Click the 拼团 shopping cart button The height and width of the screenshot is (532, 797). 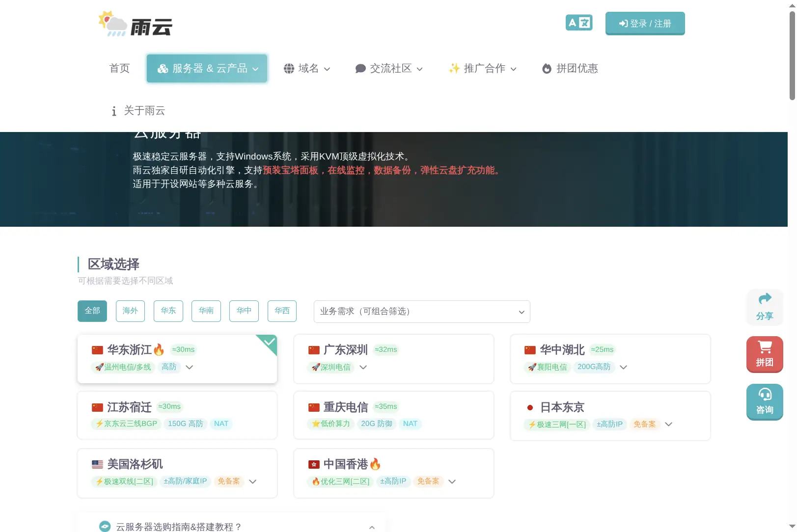tap(765, 354)
